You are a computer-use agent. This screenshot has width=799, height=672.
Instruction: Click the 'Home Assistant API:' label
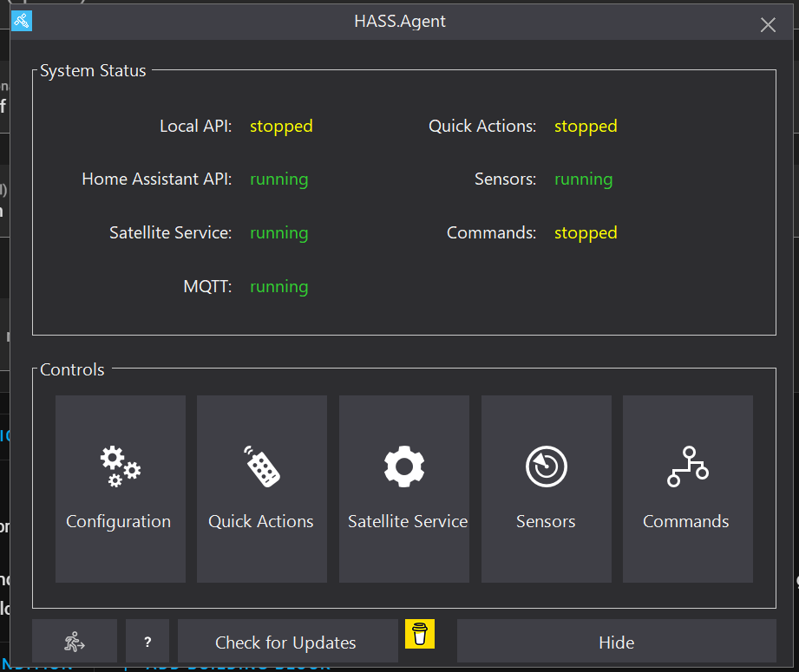coord(157,179)
